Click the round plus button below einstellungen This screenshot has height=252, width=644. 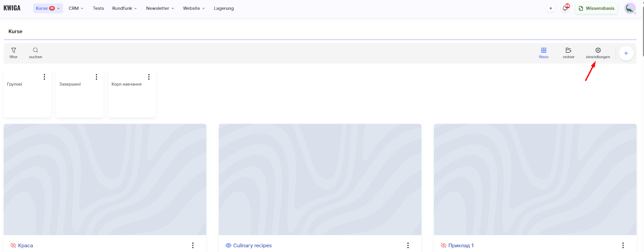(626, 53)
